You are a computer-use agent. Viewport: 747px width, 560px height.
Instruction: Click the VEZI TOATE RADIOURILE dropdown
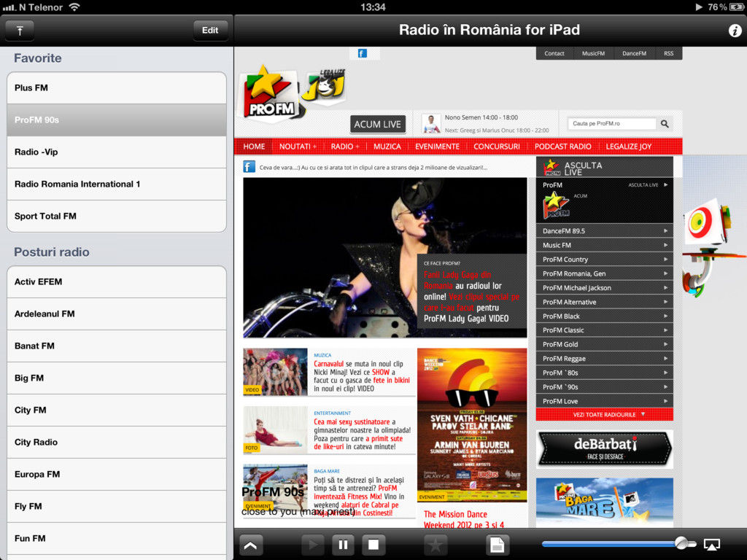click(605, 415)
